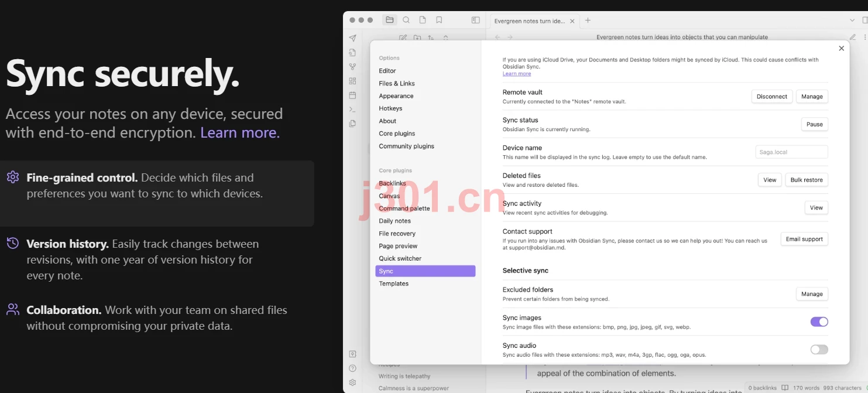Viewport: 868px width, 393px height.
Task: Click the new folder icon
Action: [x=417, y=37]
